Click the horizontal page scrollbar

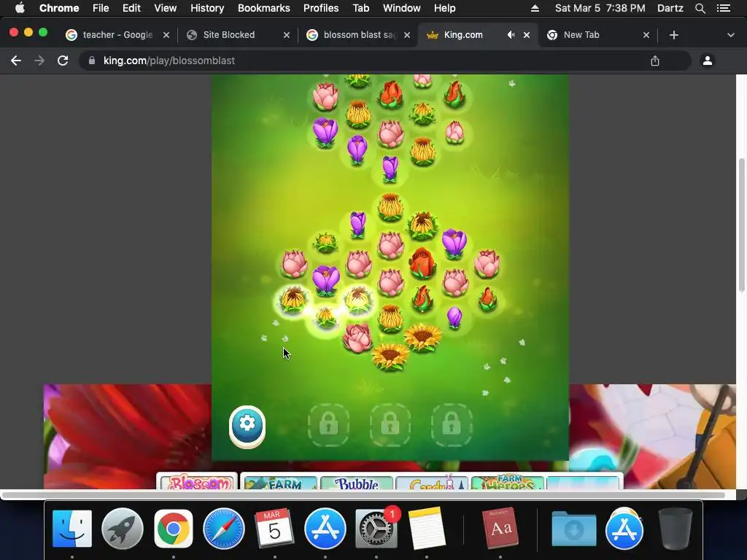pos(363,495)
